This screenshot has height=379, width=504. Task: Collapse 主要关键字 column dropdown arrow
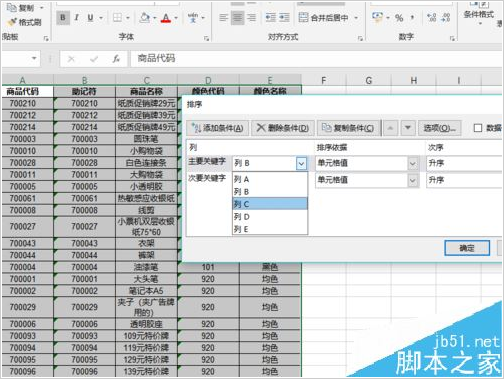(301, 164)
